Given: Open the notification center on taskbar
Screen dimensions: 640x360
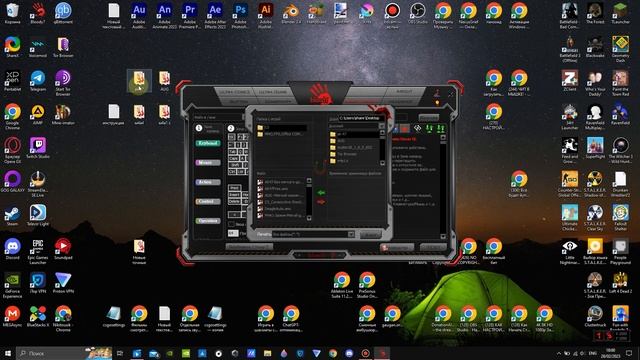Looking at the screenshot, I should point(629,353).
